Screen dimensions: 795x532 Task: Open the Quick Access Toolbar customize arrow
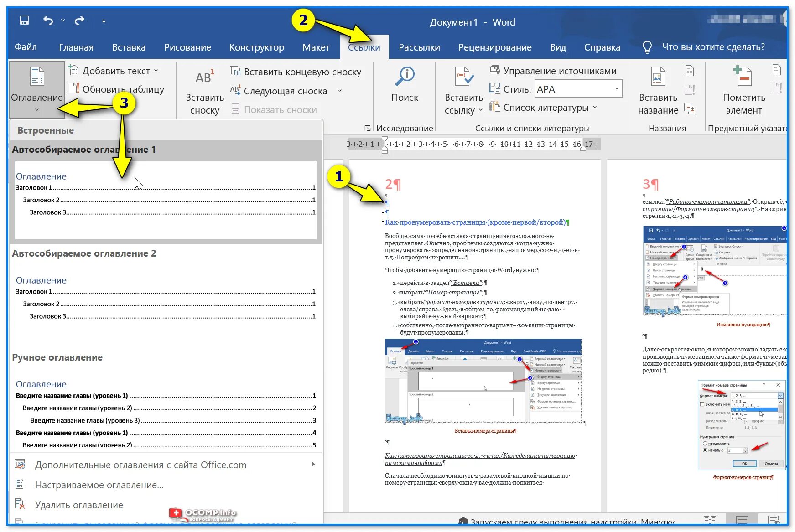104,21
